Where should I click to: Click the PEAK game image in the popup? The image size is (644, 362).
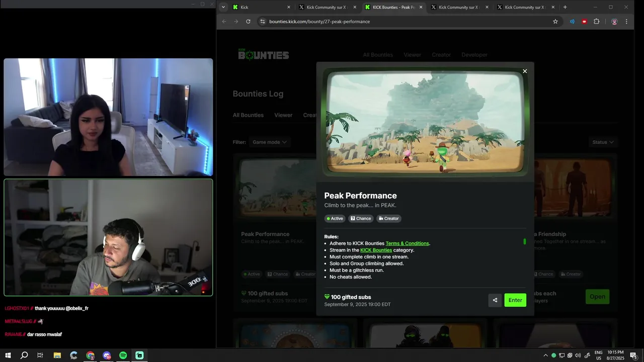pos(425,123)
